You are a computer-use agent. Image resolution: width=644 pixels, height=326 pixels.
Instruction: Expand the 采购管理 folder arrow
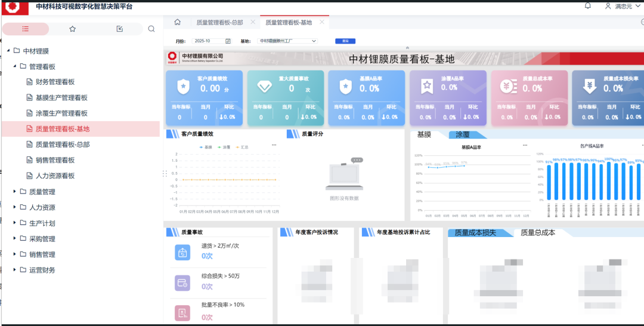(15, 238)
